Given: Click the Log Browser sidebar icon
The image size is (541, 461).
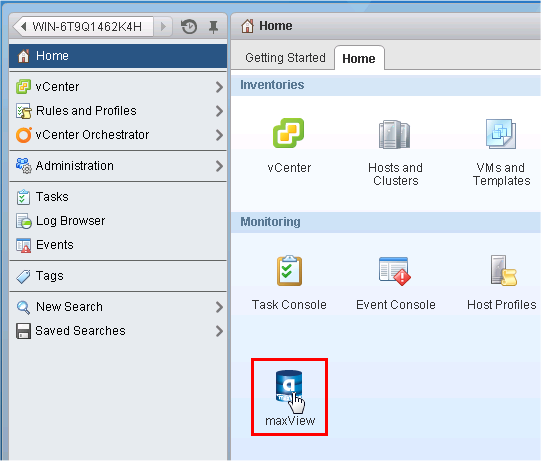Looking at the screenshot, I should 23,221.
